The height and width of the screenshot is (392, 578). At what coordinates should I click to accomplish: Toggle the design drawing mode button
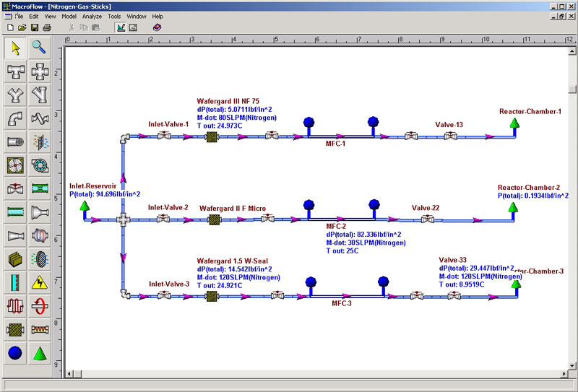pos(121,27)
